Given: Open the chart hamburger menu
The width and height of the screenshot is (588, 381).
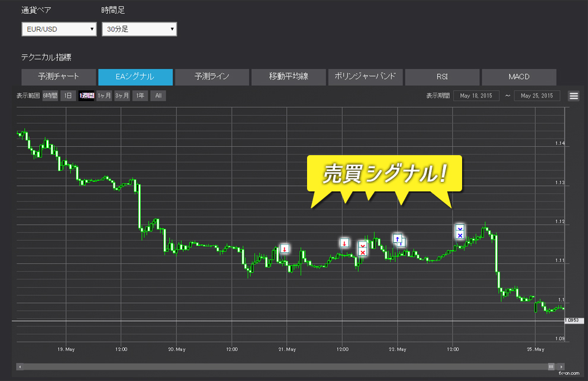Looking at the screenshot, I should [574, 96].
